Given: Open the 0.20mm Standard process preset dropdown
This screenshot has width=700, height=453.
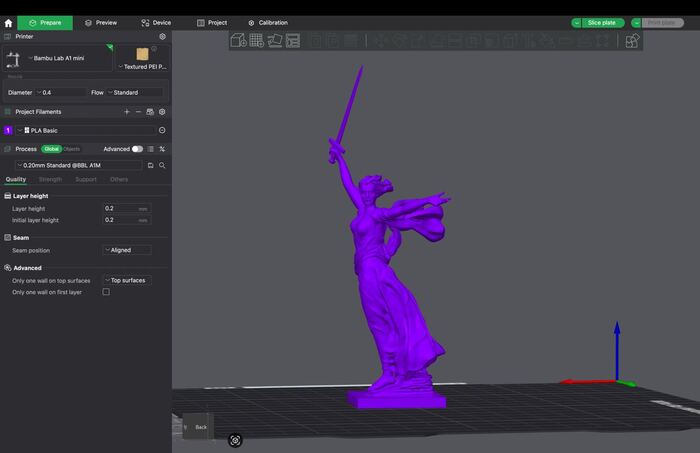Looking at the screenshot, I should coord(79,166).
